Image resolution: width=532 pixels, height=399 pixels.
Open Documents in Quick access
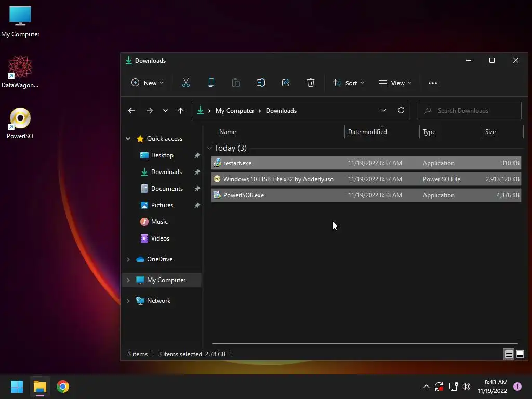[167, 189]
